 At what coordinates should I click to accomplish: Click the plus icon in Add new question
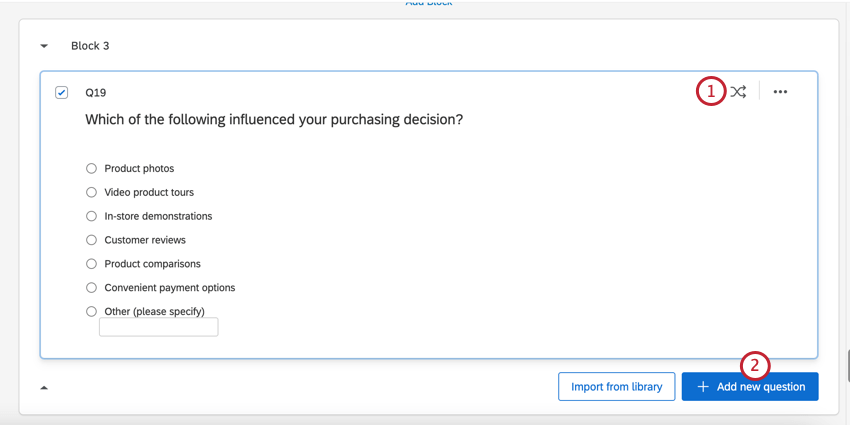click(x=703, y=387)
